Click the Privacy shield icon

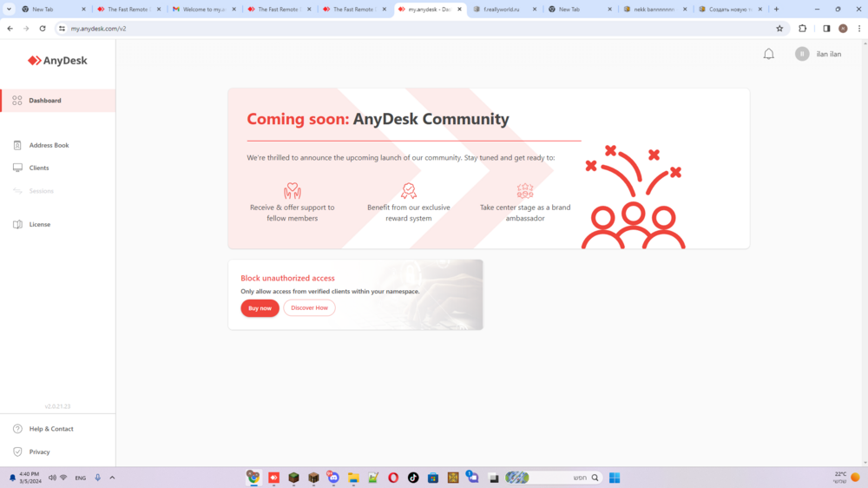(17, 452)
